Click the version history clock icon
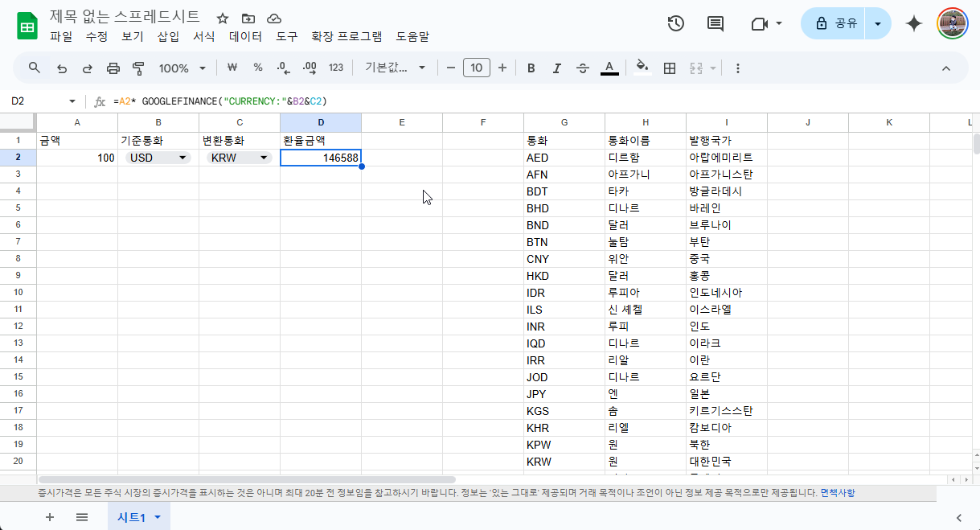 point(675,23)
